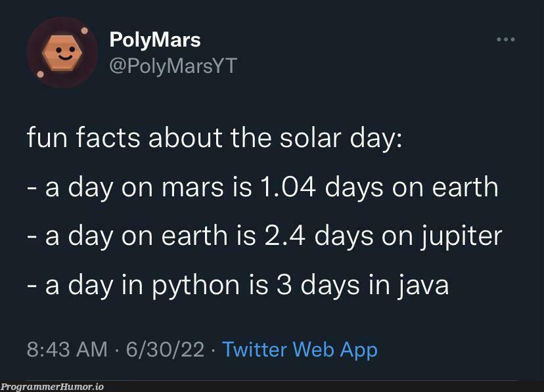Open the three-dot more options menu
This screenshot has width=544, height=392.
click(x=505, y=40)
